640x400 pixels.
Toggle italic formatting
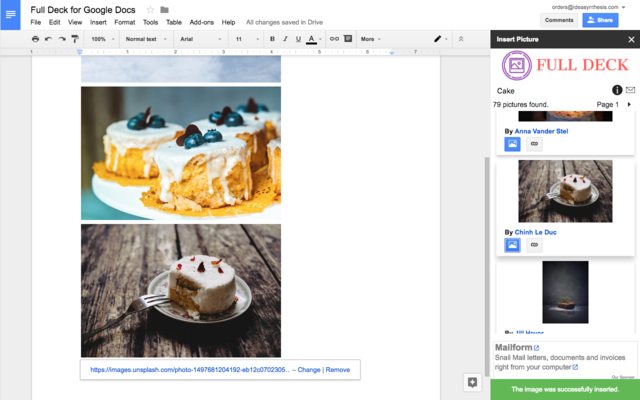285,39
